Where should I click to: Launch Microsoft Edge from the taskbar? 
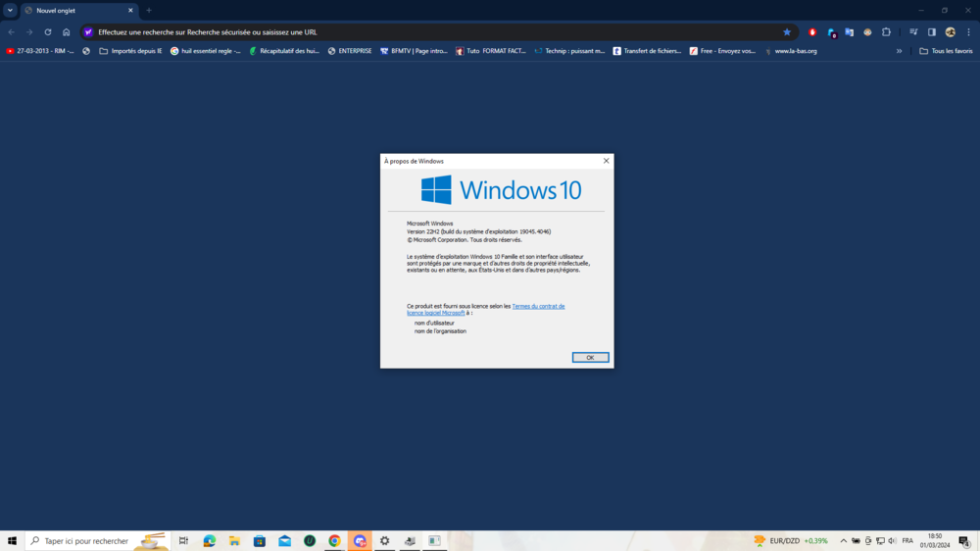pos(210,540)
